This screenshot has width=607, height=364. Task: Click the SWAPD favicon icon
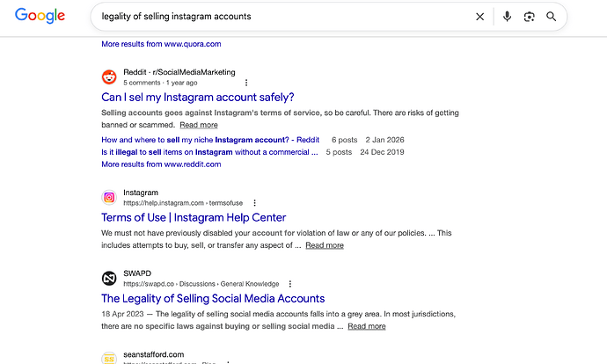pyautogui.click(x=109, y=278)
